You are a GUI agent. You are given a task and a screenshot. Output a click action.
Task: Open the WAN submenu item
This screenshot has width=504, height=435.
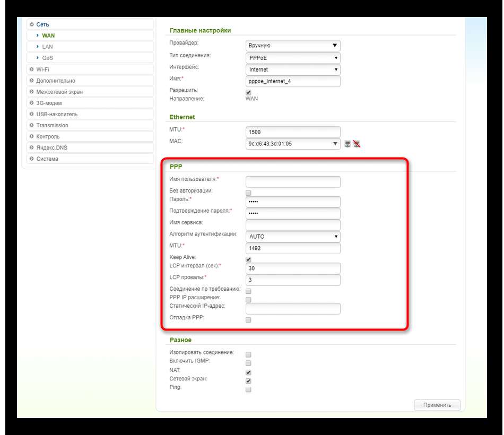pos(90,36)
